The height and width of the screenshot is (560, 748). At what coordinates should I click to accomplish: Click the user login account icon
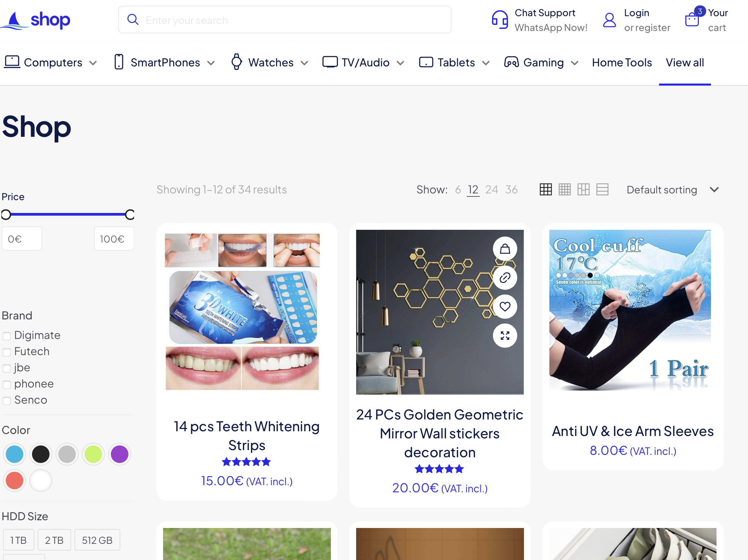611,20
